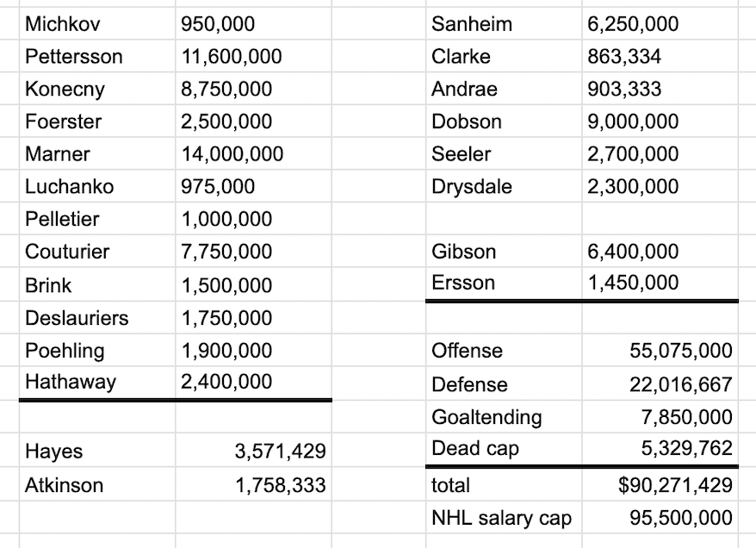Select the Offense total 55,075,000 cell
The width and height of the screenshot is (756, 548).
click(660, 351)
